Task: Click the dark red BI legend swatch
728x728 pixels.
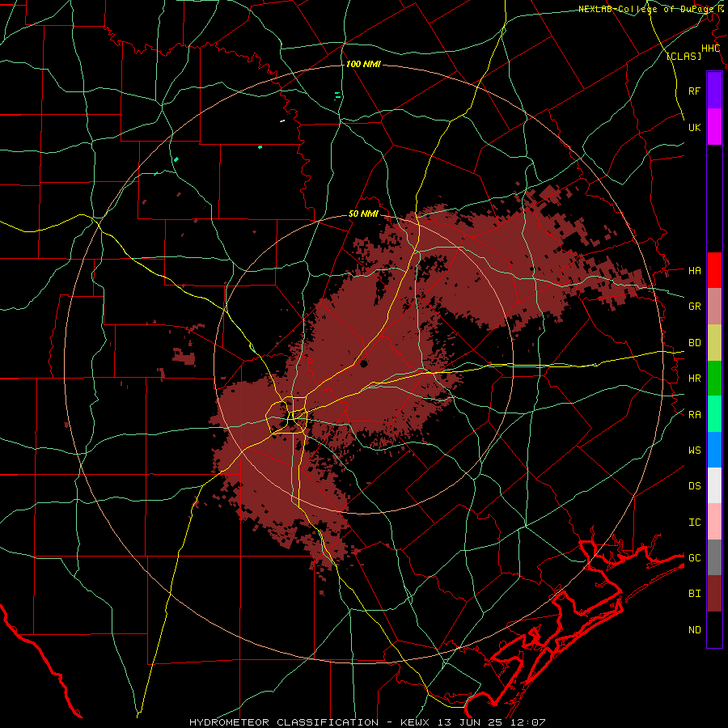Action: (x=714, y=594)
